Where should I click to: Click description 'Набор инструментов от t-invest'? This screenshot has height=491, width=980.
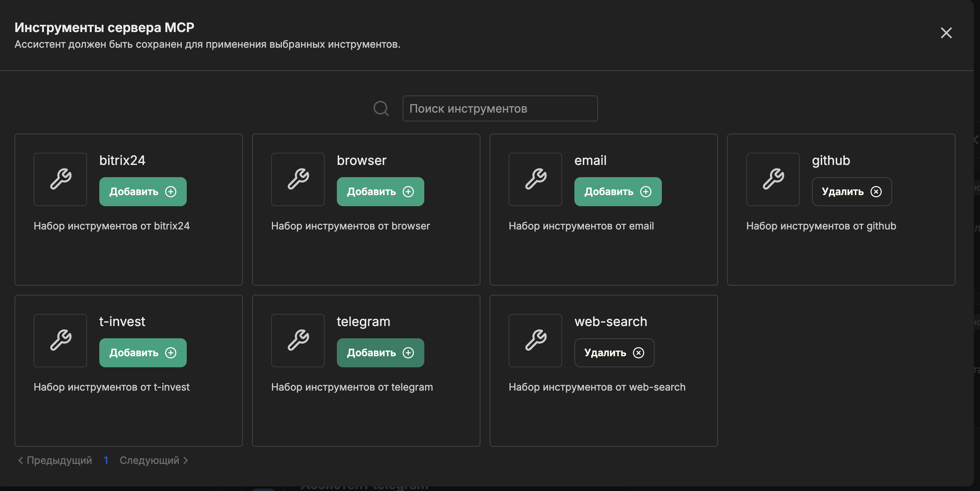112,387
